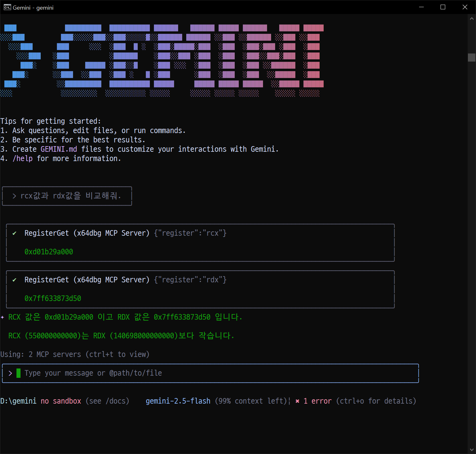
Task: Maximize the Gemini console window
Action: 443,7
